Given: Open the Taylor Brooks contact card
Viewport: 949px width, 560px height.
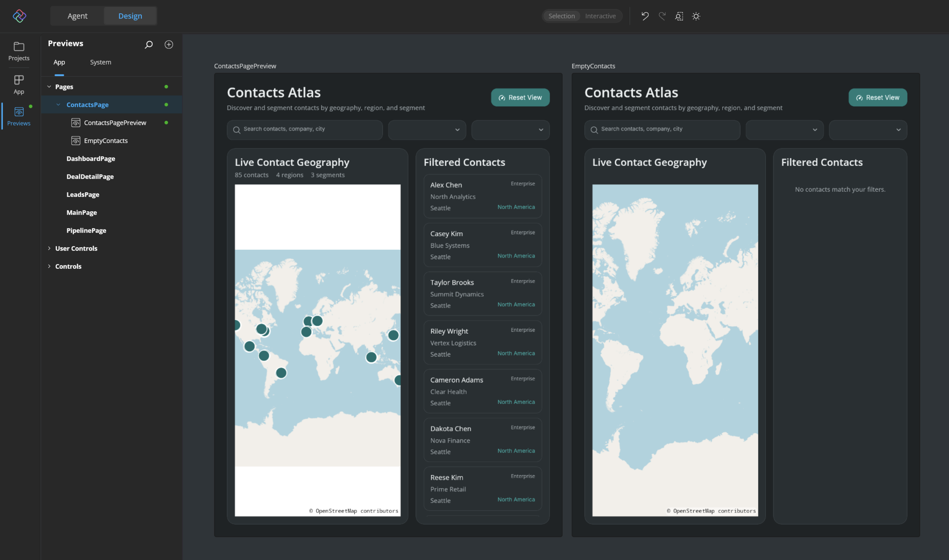Looking at the screenshot, I should [483, 294].
